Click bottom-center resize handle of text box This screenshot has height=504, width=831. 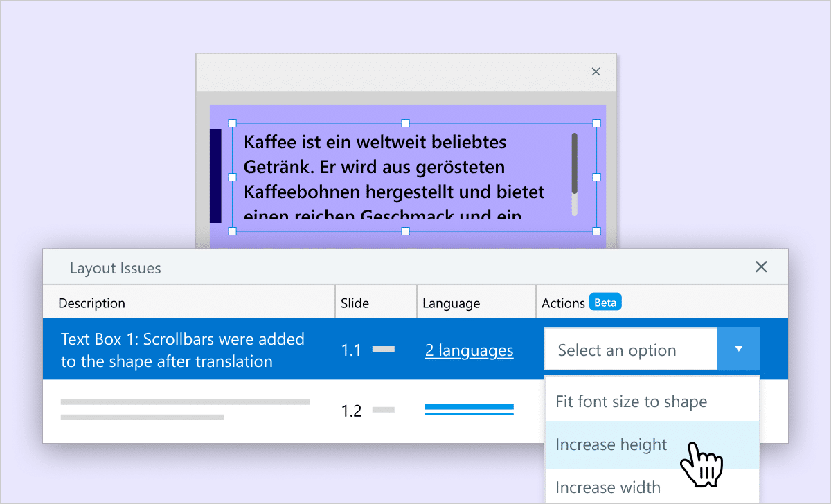[x=406, y=231]
